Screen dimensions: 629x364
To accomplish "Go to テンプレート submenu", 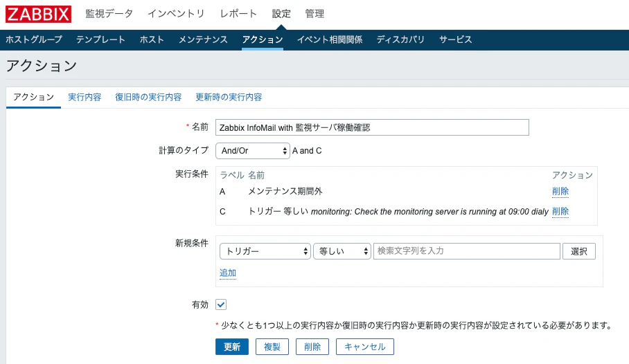I will click(x=100, y=39).
